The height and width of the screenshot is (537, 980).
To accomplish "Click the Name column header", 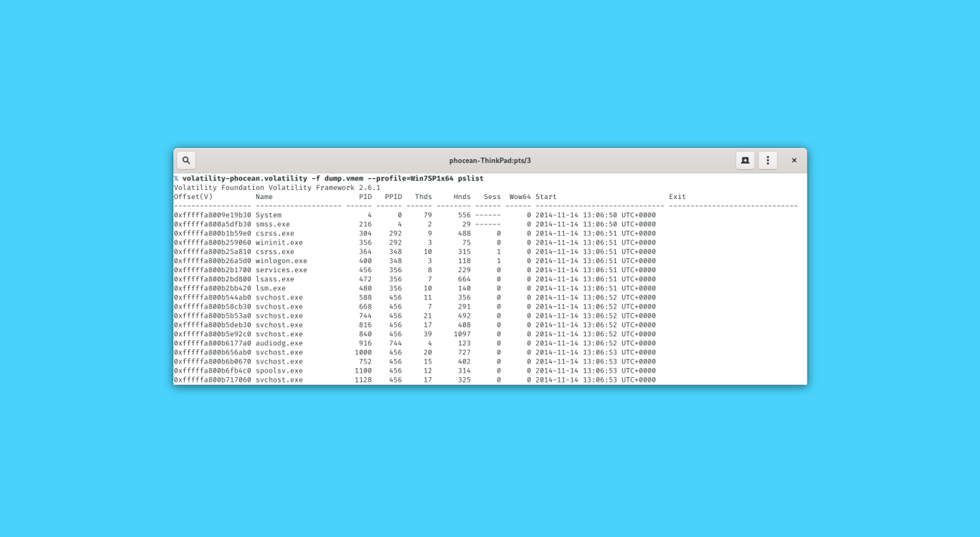I will [264, 197].
